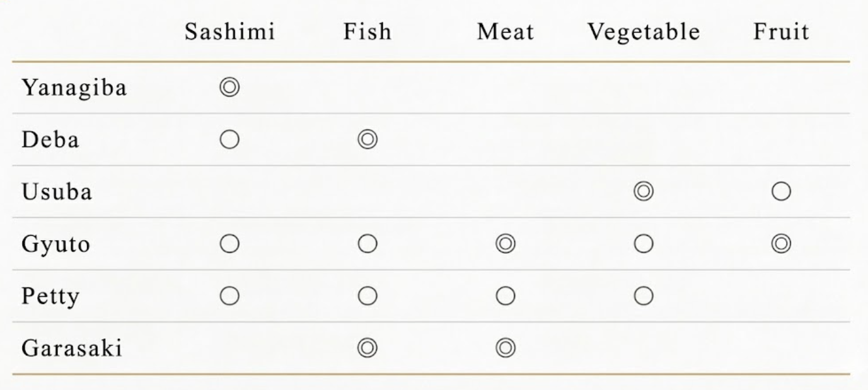
Task: Click the double circle in Garasaki's Meat cell
Action: (x=506, y=348)
